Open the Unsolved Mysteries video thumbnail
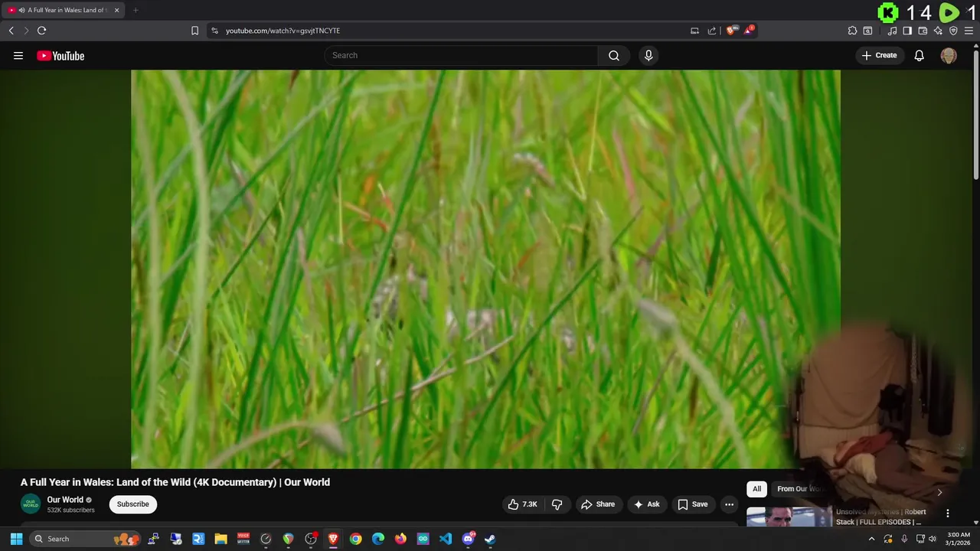Viewport: 980px width, 551px height. (789, 517)
